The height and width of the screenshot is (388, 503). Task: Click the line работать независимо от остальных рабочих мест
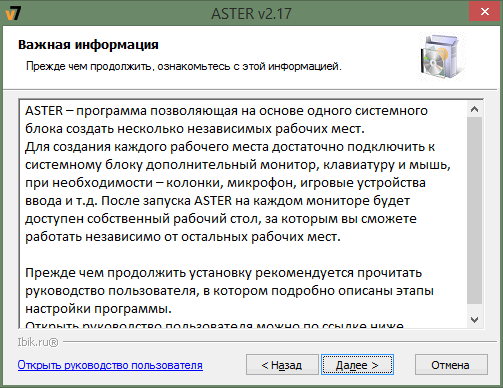tap(183, 237)
